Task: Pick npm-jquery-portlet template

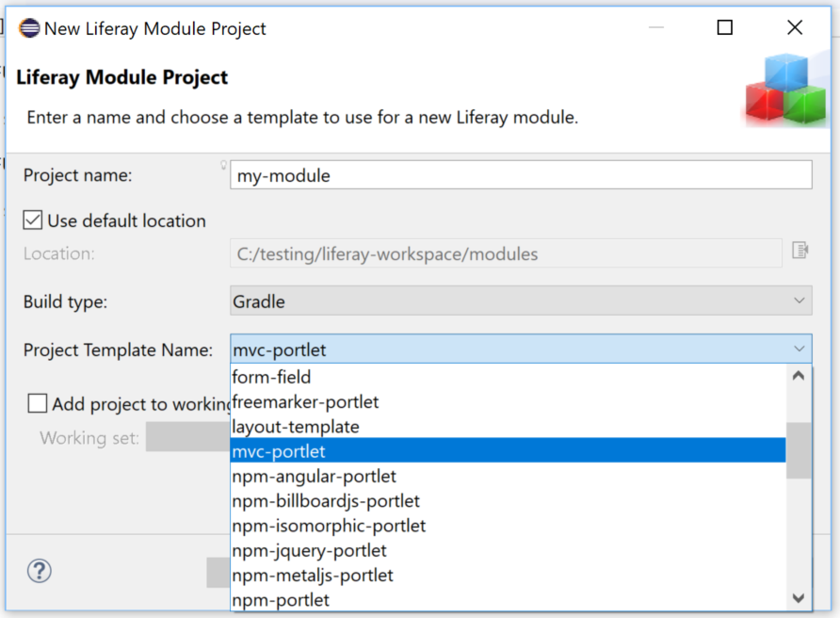Action: (508, 550)
